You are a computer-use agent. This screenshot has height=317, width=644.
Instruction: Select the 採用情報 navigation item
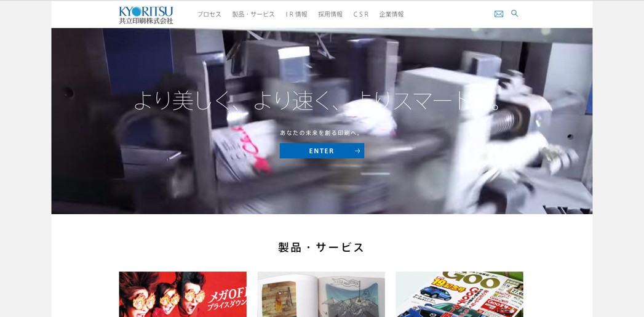point(330,14)
